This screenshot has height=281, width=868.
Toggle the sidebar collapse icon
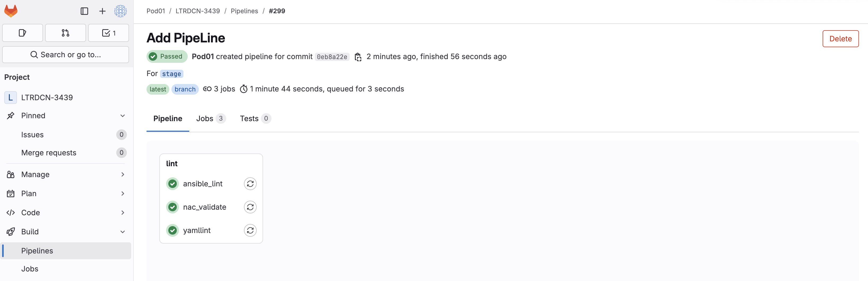click(x=84, y=11)
